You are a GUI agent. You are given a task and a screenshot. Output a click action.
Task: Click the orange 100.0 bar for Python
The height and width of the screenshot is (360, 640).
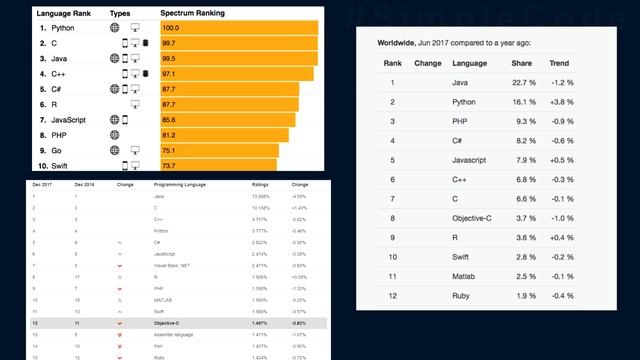pyautogui.click(x=239, y=28)
